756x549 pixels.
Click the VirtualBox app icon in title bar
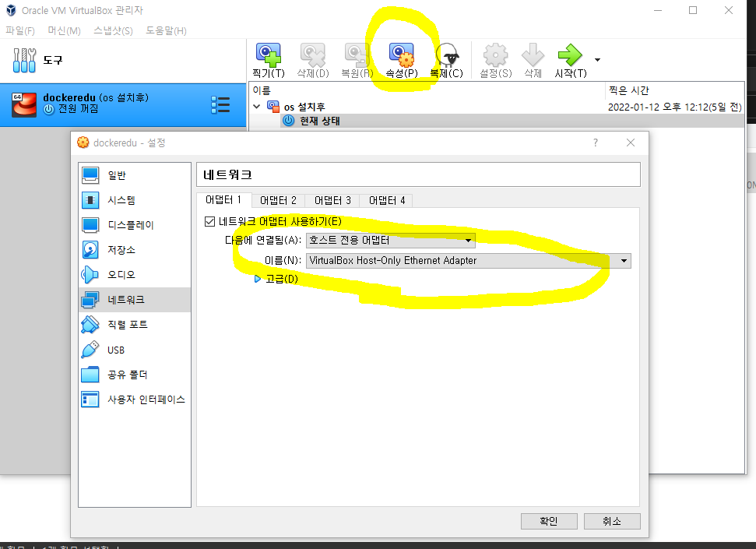11,10
